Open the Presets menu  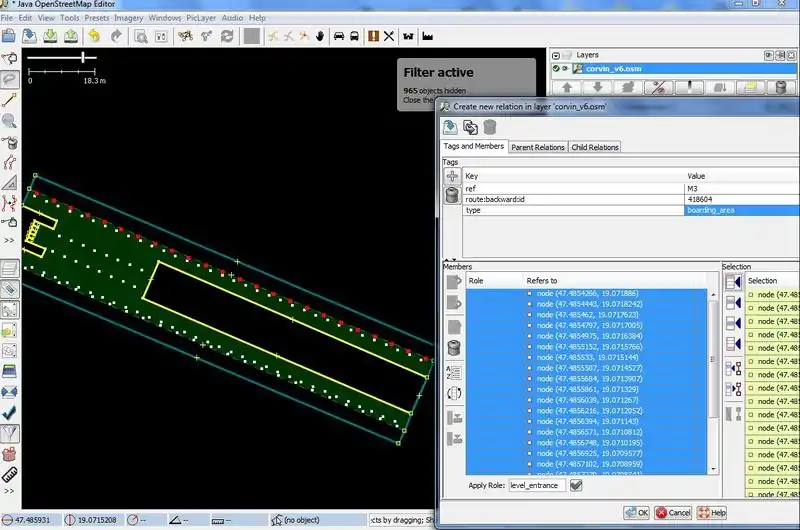point(97,18)
